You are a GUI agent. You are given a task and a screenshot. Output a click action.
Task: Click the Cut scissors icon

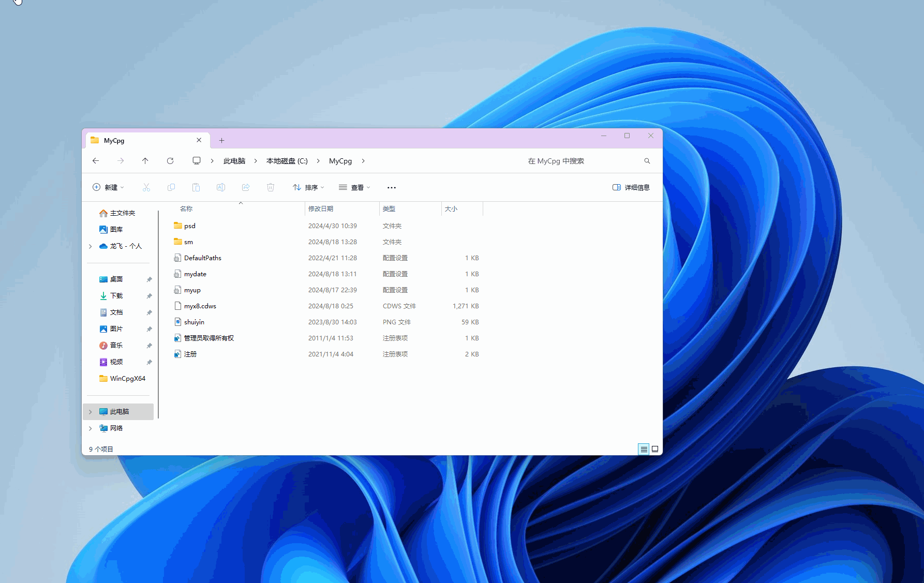[146, 187]
